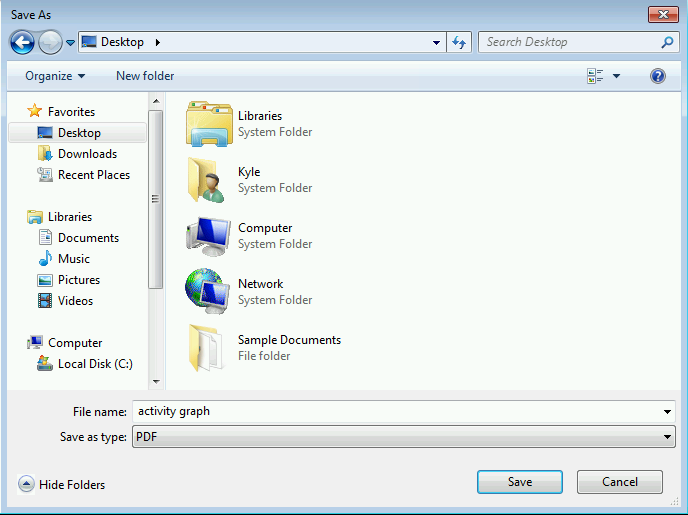This screenshot has width=688, height=515.
Task: Click the Desktop icon in address bar
Action: (89, 42)
